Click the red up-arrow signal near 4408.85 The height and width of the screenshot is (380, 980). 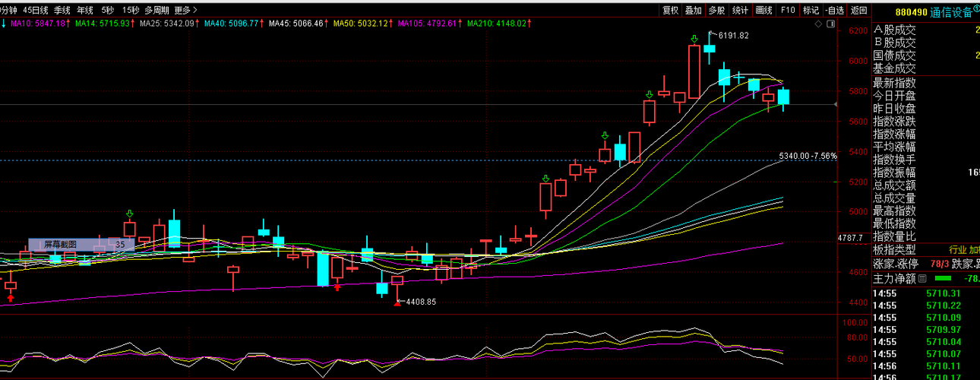point(397,302)
